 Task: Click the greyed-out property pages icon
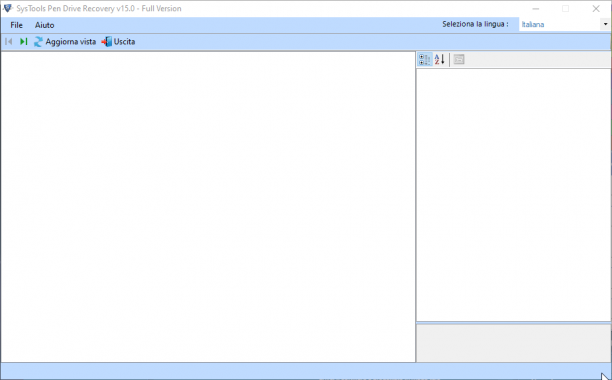[x=459, y=59]
